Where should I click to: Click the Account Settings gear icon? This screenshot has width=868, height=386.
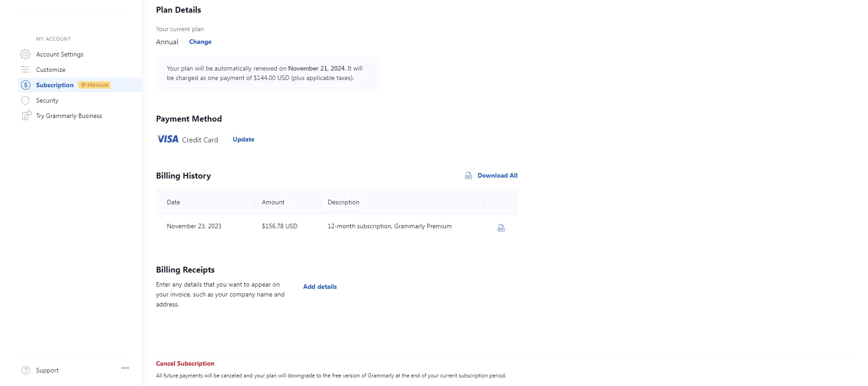click(x=25, y=54)
